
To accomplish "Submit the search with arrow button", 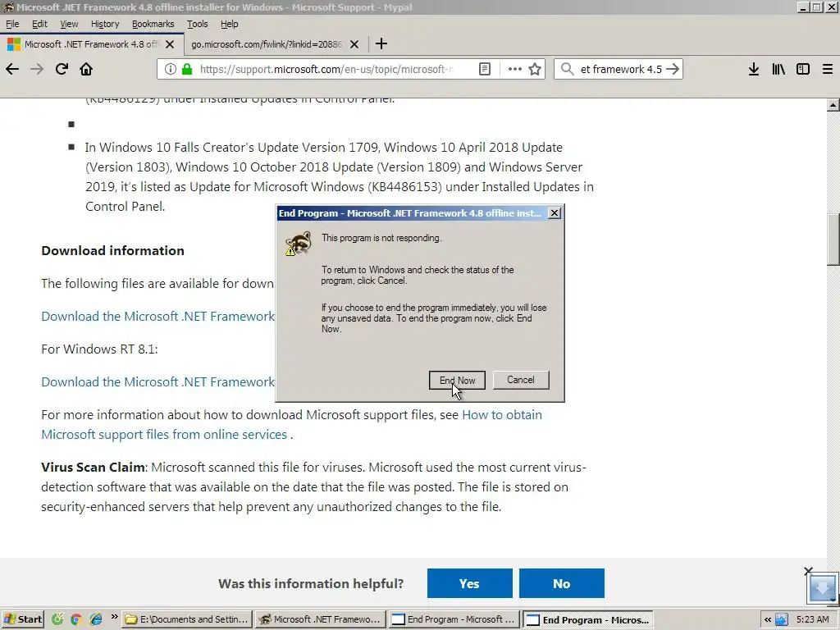I will [x=673, y=69].
